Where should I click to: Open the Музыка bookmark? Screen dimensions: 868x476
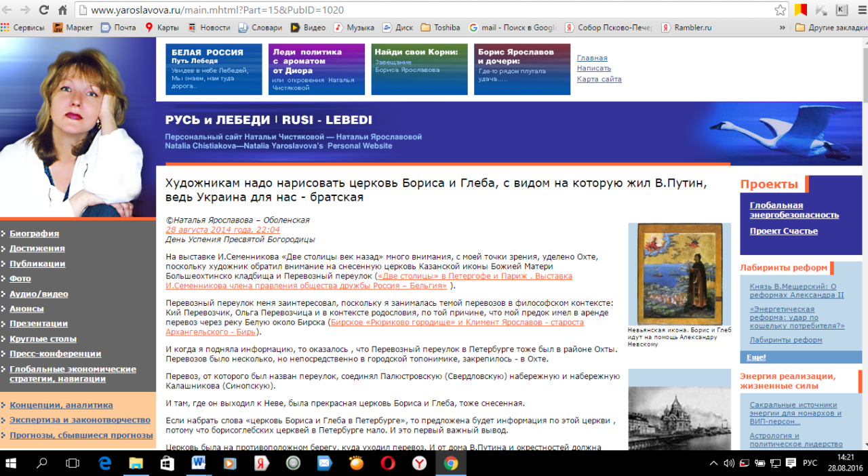(x=354, y=28)
